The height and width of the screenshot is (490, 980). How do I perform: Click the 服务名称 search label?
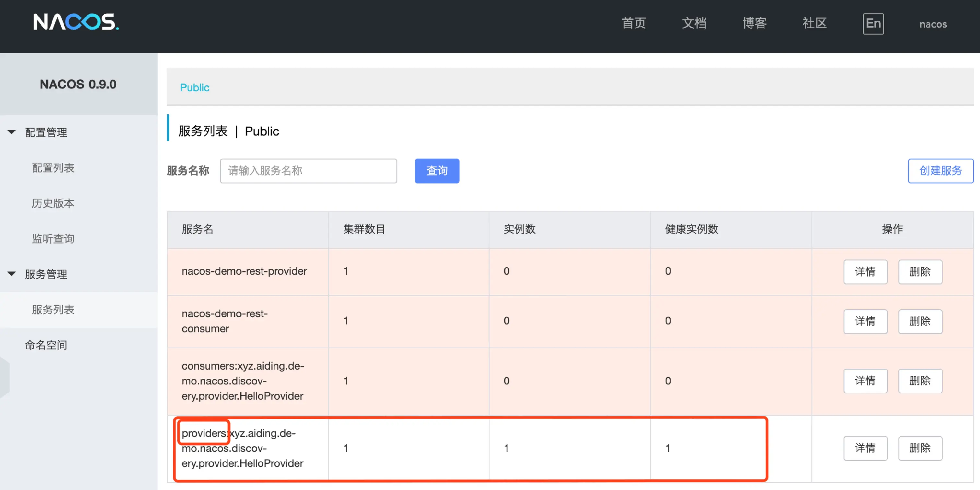click(x=188, y=171)
